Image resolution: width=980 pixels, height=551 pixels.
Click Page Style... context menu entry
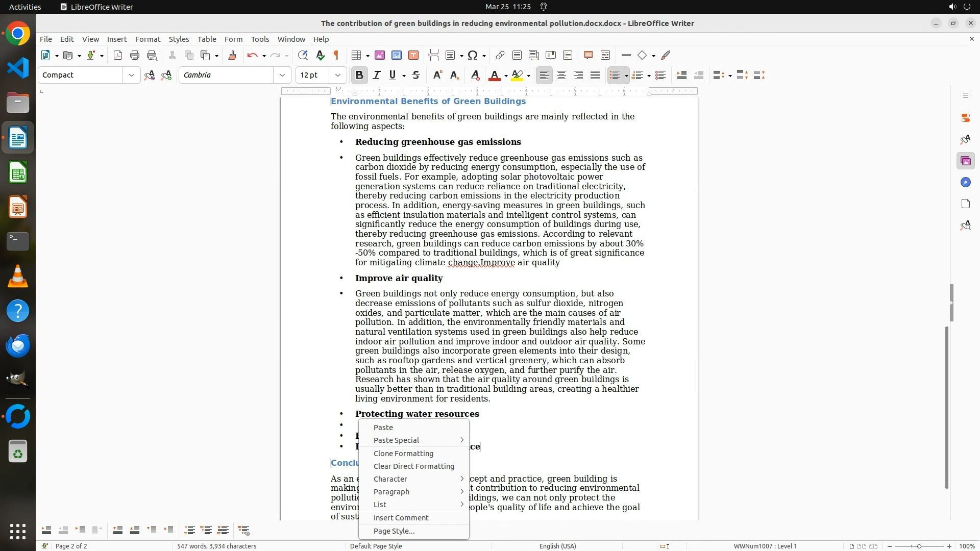pyautogui.click(x=394, y=531)
